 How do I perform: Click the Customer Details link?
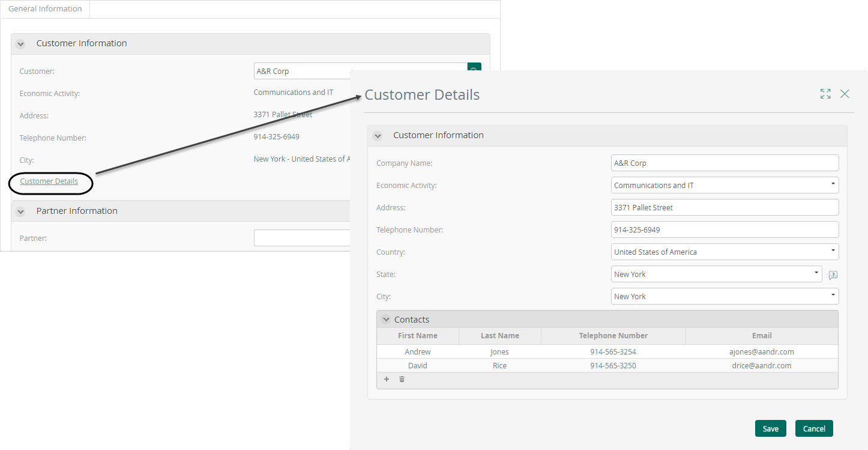tap(49, 181)
